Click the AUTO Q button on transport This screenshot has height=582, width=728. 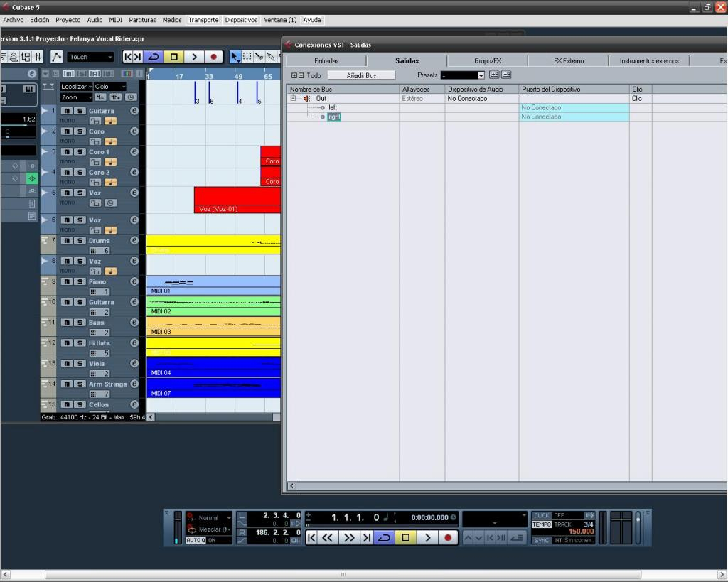point(196,540)
